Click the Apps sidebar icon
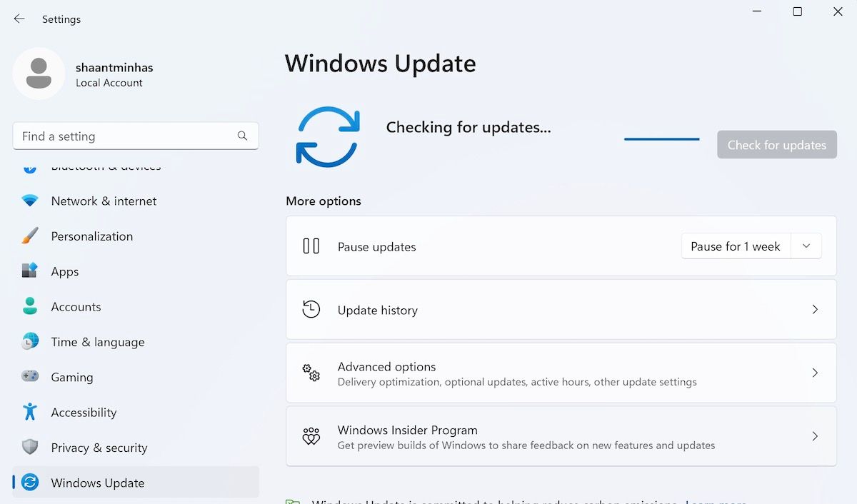Image resolution: width=857 pixels, height=504 pixels. click(30, 271)
